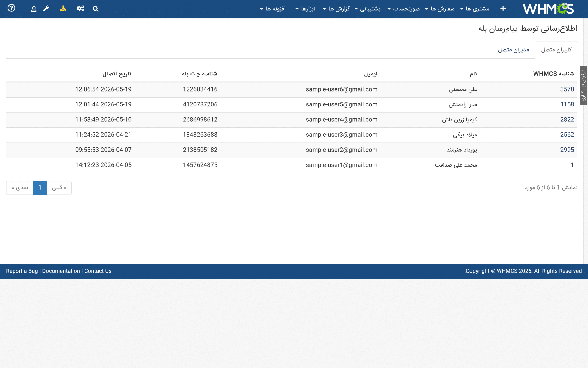Viewport: 588px width, 368px height.
Task: Click the name سارا رادمنش
Action: pyautogui.click(x=463, y=105)
